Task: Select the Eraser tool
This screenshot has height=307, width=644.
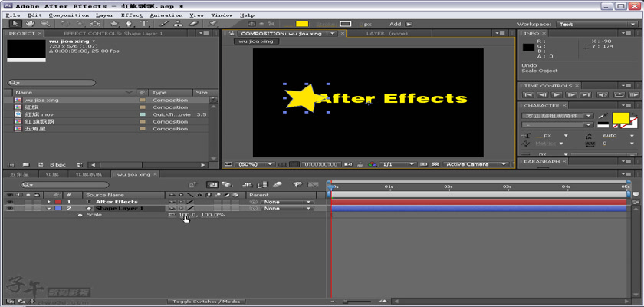Action: pos(193,24)
